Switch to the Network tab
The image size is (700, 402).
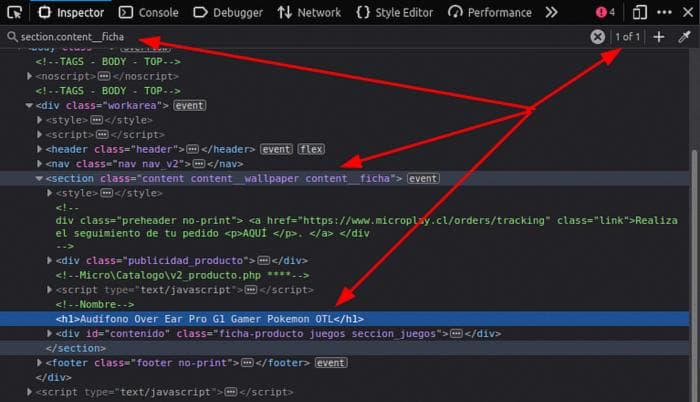(x=308, y=13)
